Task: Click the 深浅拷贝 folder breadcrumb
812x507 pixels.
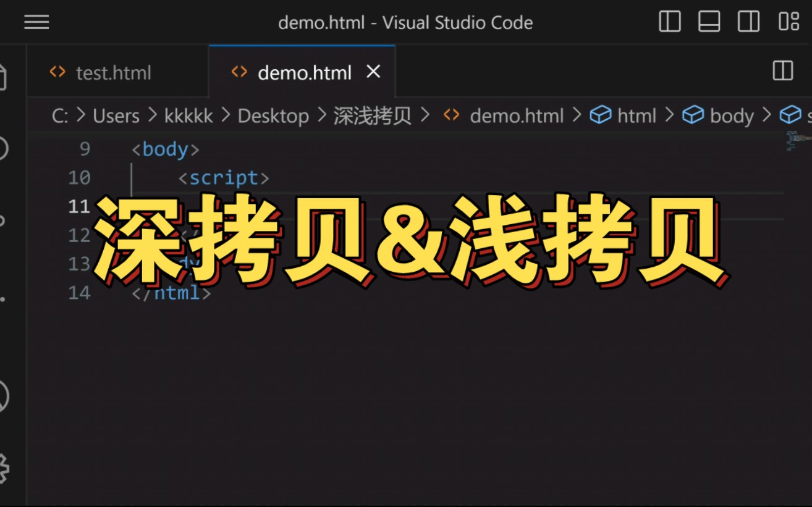Action: [x=373, y=116]
